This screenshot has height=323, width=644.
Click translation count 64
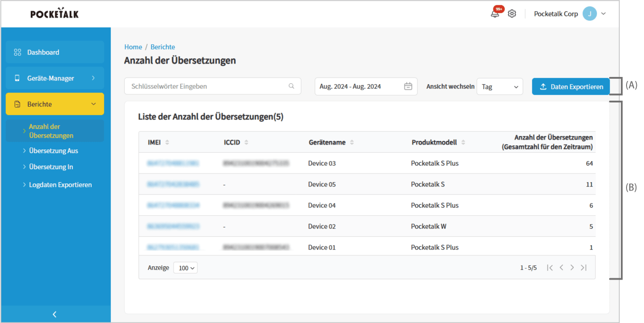click(589, 163)
